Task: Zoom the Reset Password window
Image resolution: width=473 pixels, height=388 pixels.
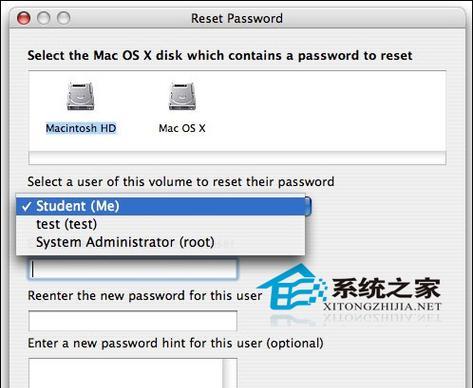Action: point(64,18)
